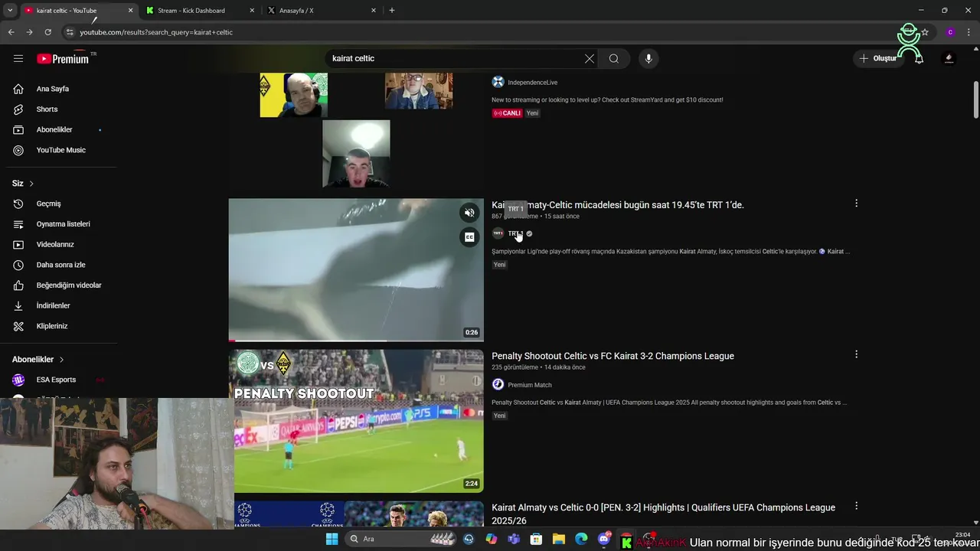Open the TRT 1 preview video thumbnail
This screenshot has height=551, width=980.
[x=356, y=269]
